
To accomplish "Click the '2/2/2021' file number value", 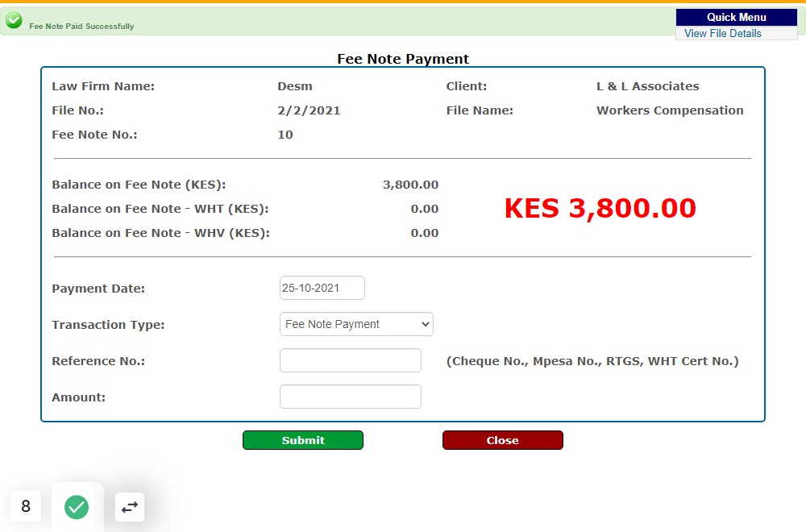I will point(309,110).
